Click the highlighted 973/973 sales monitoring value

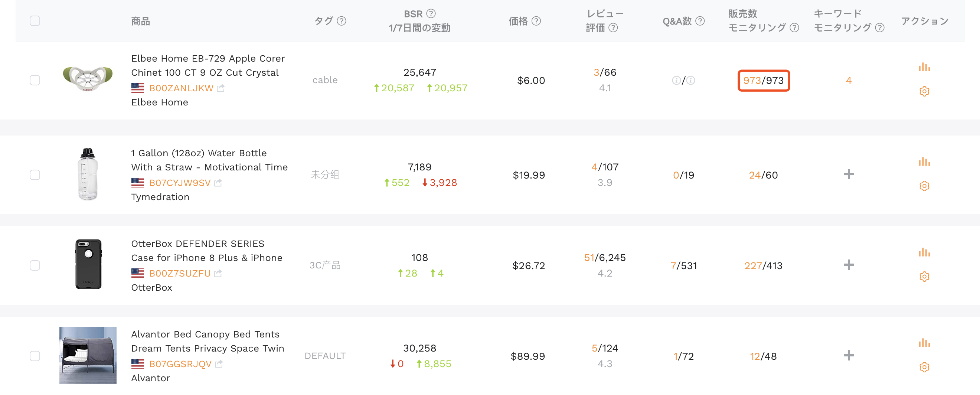[763, 81]
